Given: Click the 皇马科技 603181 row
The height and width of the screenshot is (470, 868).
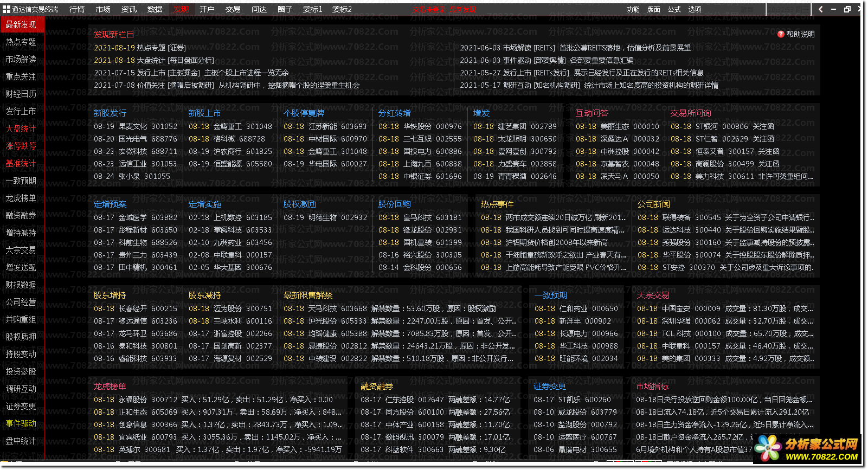Looking at the screenshot, I should (420, 217).
